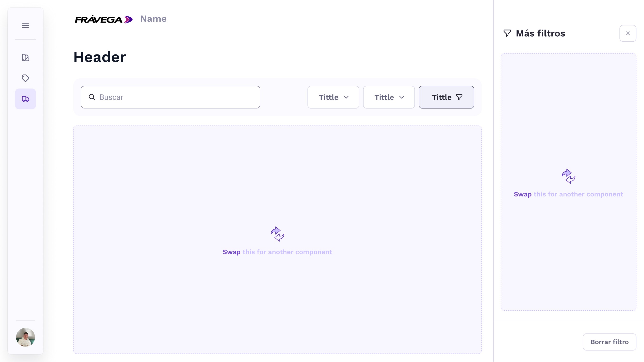
Task: Click the catalog shapes sidebar icon
Action: pos(25,58)
